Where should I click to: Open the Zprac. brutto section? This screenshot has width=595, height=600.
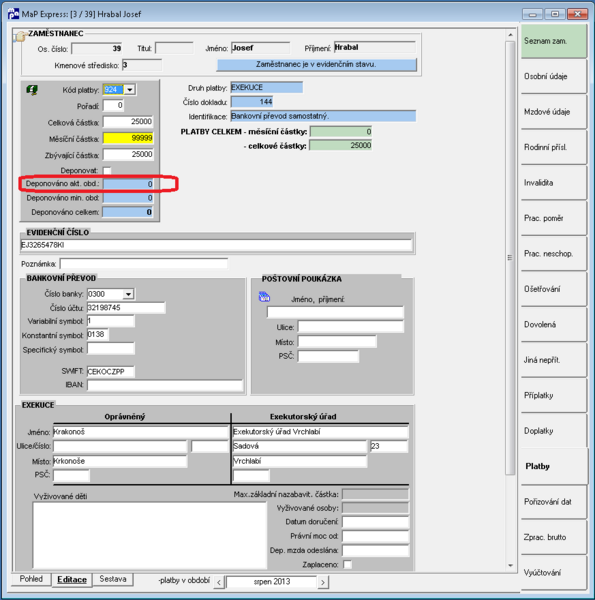(x=553, y=537)
